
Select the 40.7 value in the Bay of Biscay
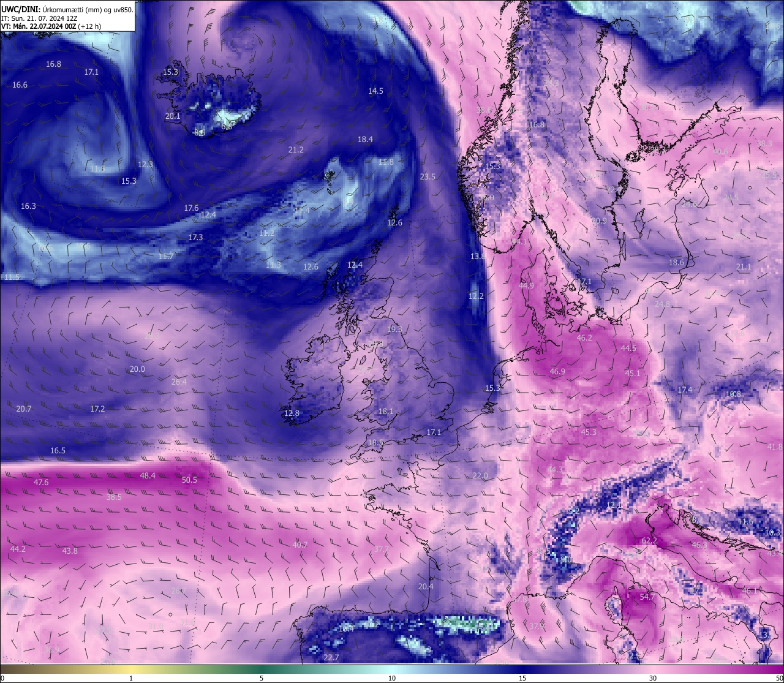coord(300,545)
